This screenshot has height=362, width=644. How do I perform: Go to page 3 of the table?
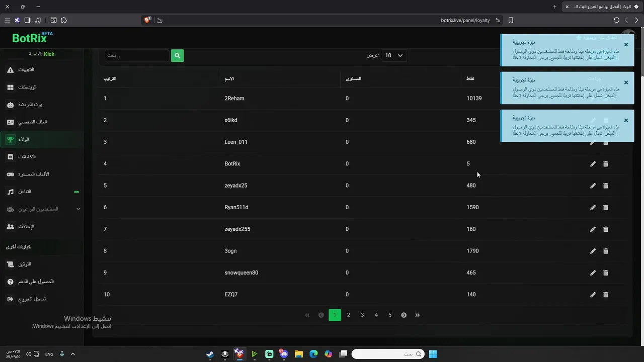pos(362,315)
